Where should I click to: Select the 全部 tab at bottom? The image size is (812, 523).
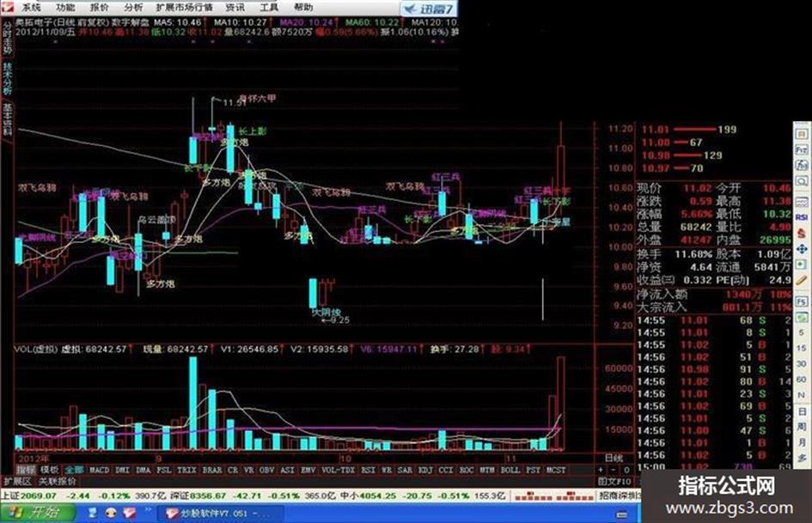click(74, 470)
